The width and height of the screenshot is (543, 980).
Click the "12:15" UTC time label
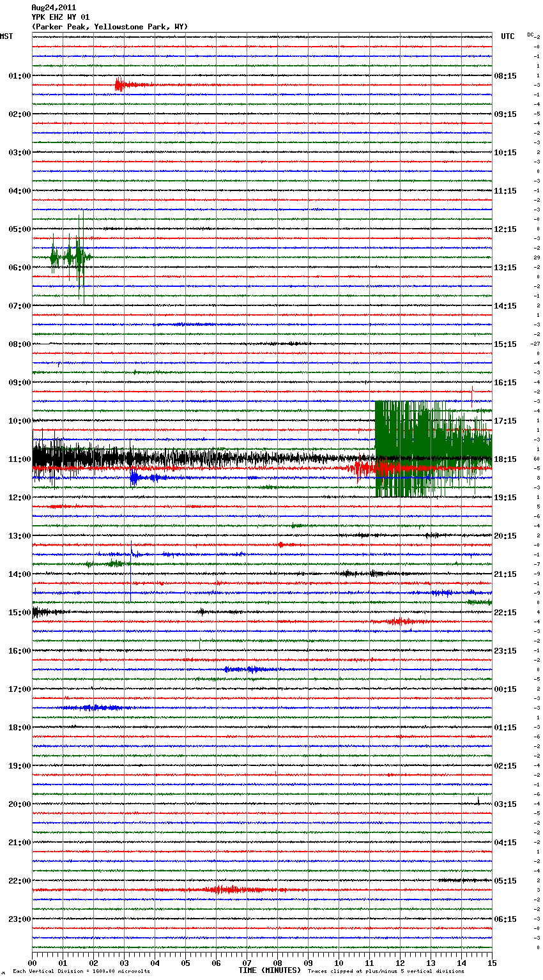coord(505,229)
